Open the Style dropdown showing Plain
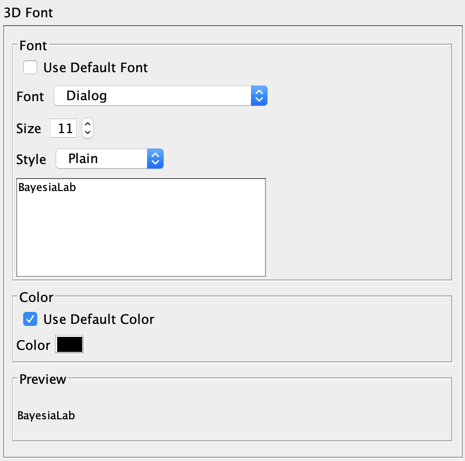 click(x=110, y=159)
